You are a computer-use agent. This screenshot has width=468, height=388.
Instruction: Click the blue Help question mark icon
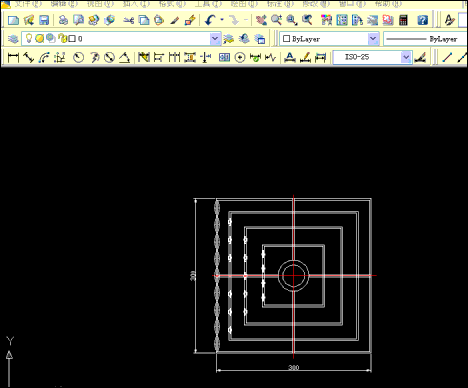pos(423,20)
